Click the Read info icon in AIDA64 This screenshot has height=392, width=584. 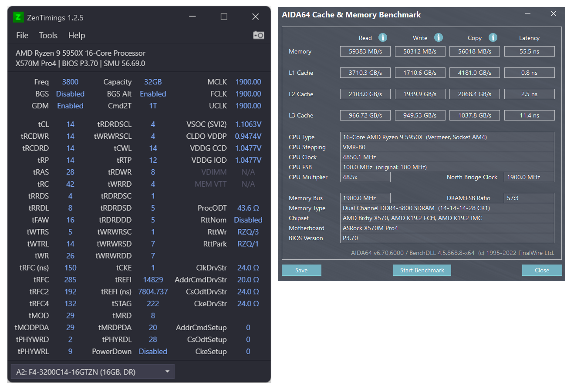point(383,37)
